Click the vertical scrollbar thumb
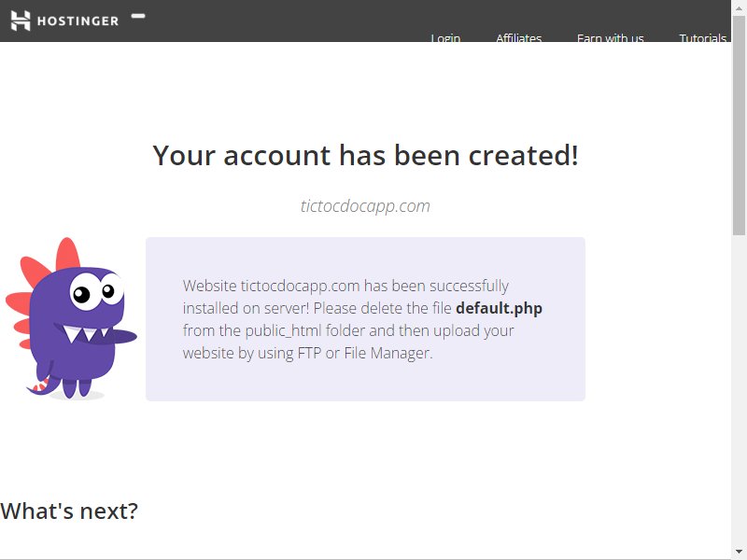The width and height of the screenshot is (747, 560). point(739,125)
